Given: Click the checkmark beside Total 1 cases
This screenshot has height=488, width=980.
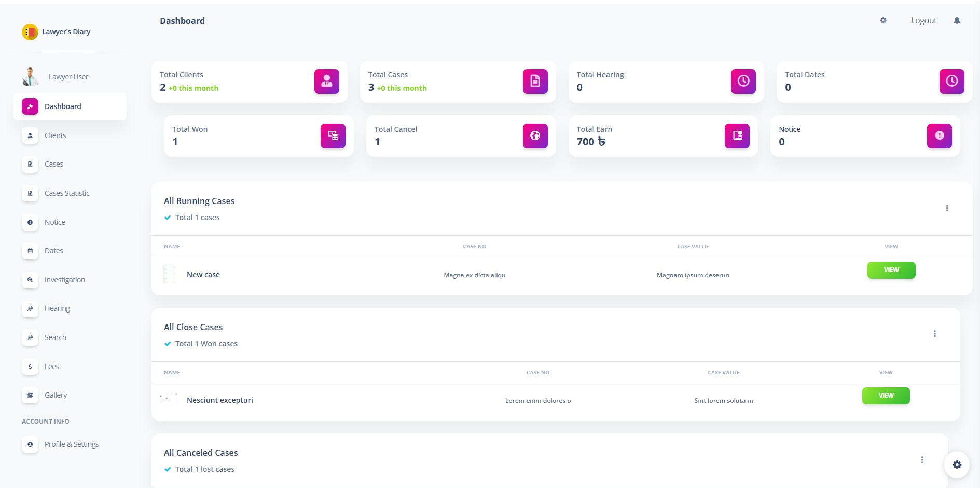Looking at the screenshot, I should click(x=167, y=218).
